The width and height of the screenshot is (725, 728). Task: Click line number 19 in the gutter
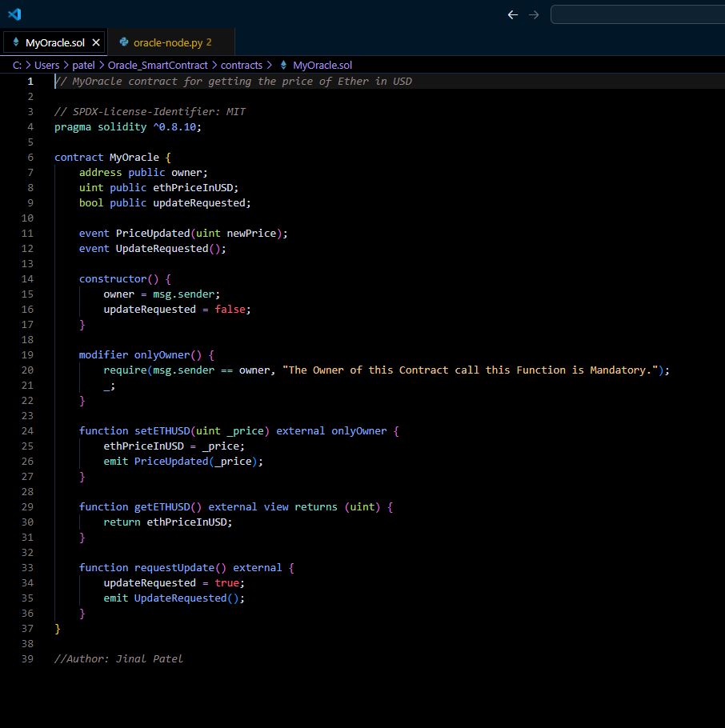pyautogui.click(x=27, y=355)
